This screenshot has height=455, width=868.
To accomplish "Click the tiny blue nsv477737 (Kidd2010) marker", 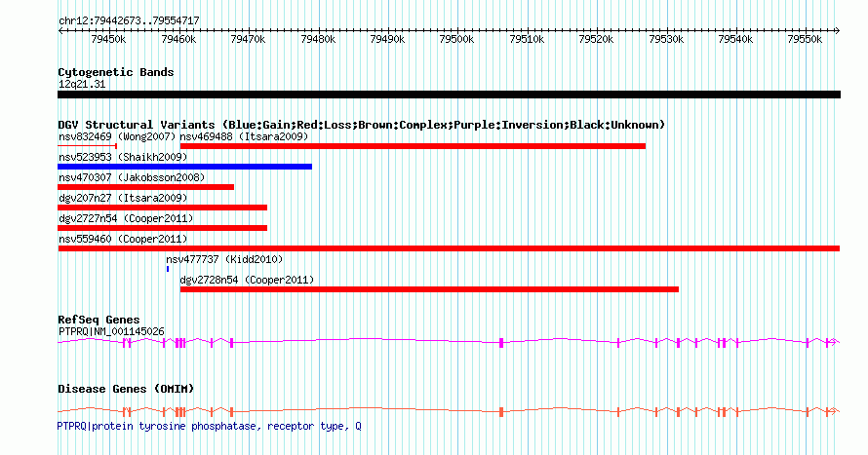I will (168, 269).
